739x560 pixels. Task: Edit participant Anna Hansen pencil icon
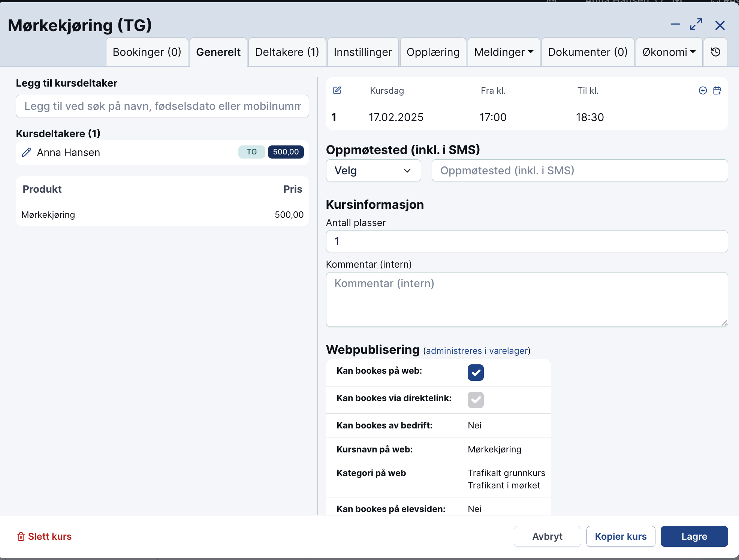click(x=26, y=152)
